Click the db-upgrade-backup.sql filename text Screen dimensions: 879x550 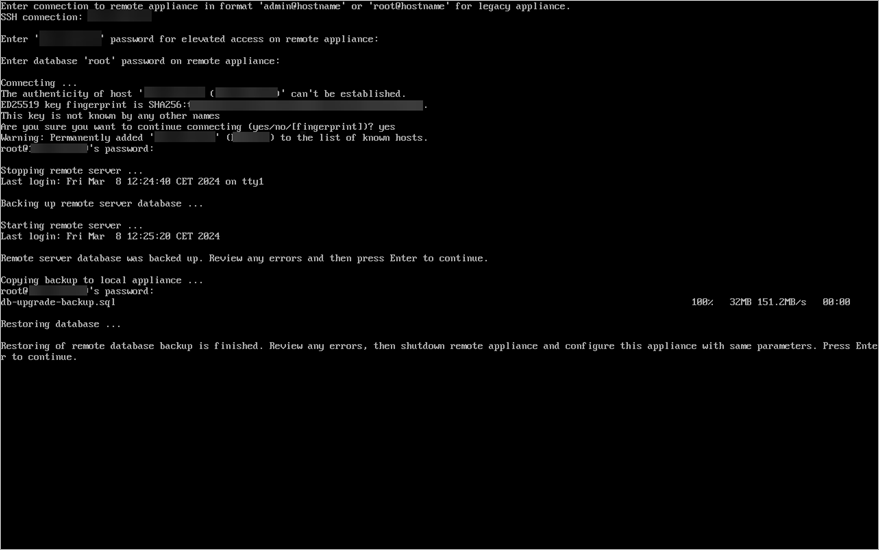pyautogui.click(x=58, y=302)
